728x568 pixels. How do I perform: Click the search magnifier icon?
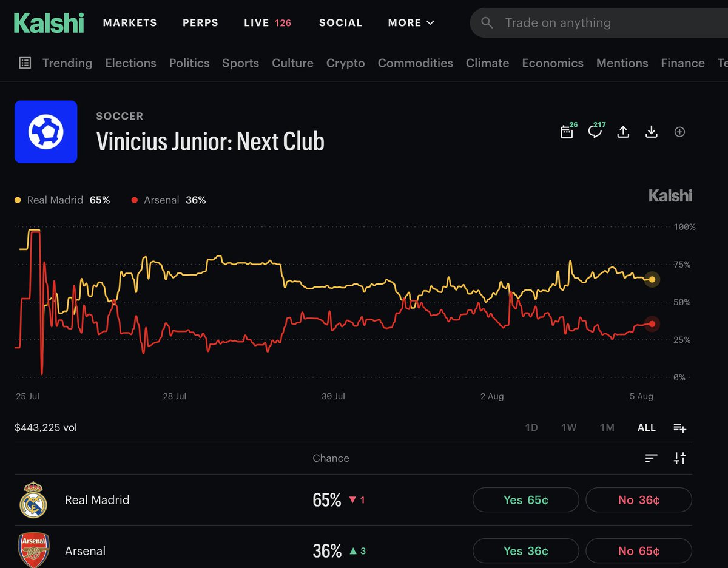(487, 23)
